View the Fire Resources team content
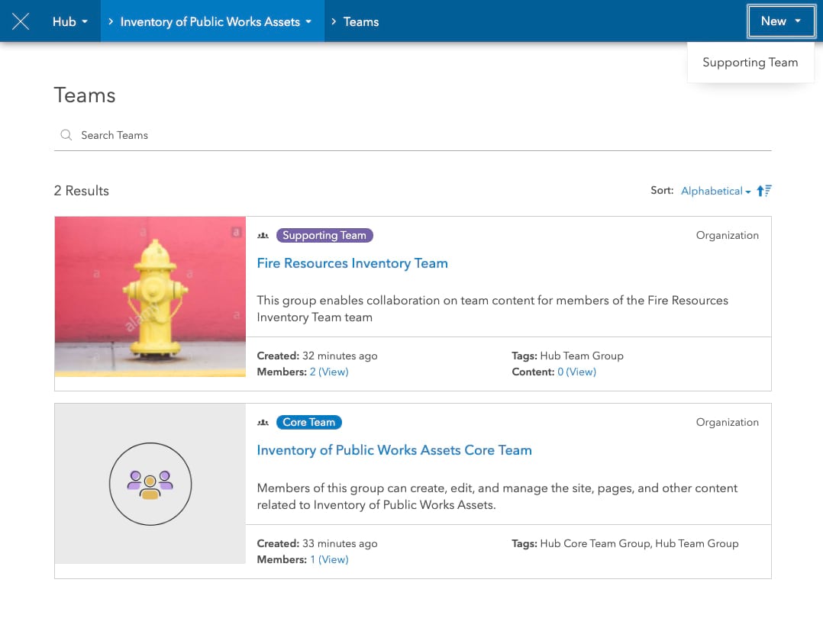Image resolution: width=823 pixels, height=644 pixels. click(576, 372)
